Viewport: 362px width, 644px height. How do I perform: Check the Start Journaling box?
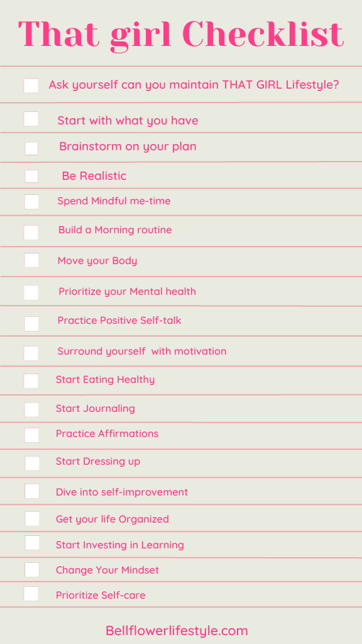[31, 409]
